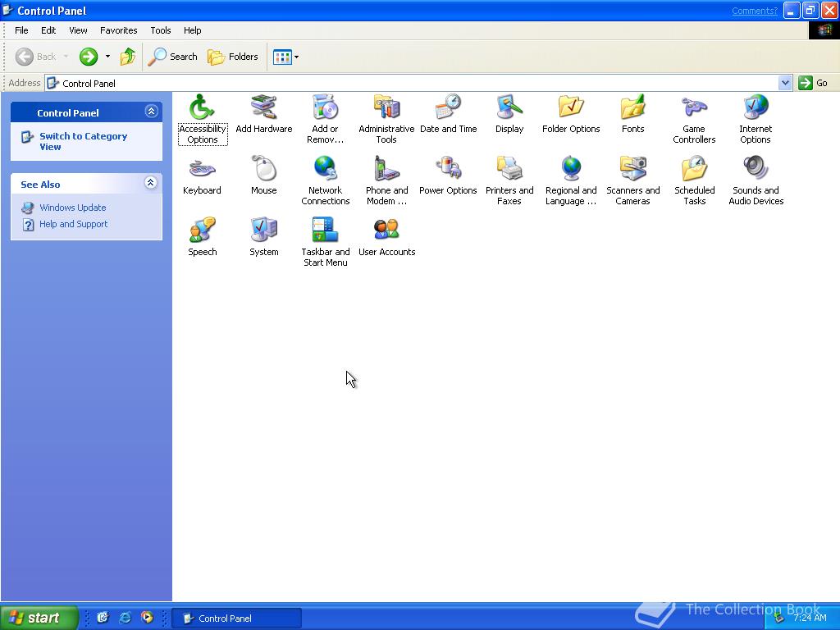Toggle the Folders pane button
840x630 pixels.
tap(233, 57)
